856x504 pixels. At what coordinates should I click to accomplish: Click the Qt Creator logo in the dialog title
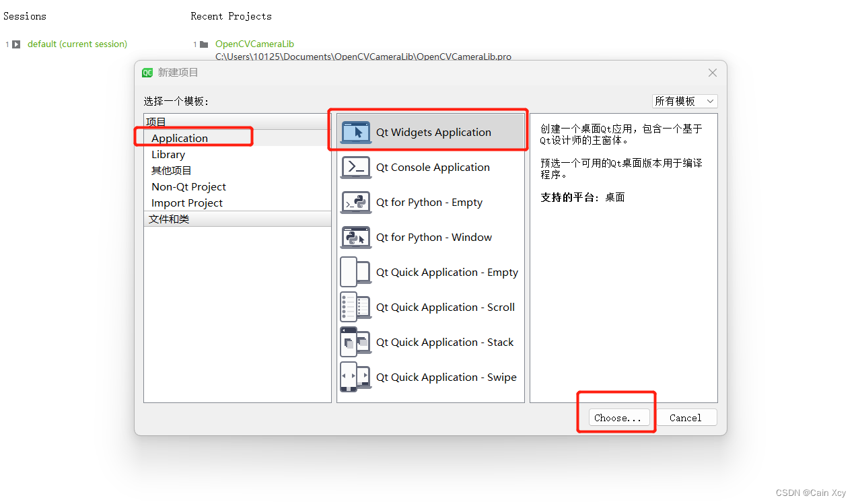[147, 73]
